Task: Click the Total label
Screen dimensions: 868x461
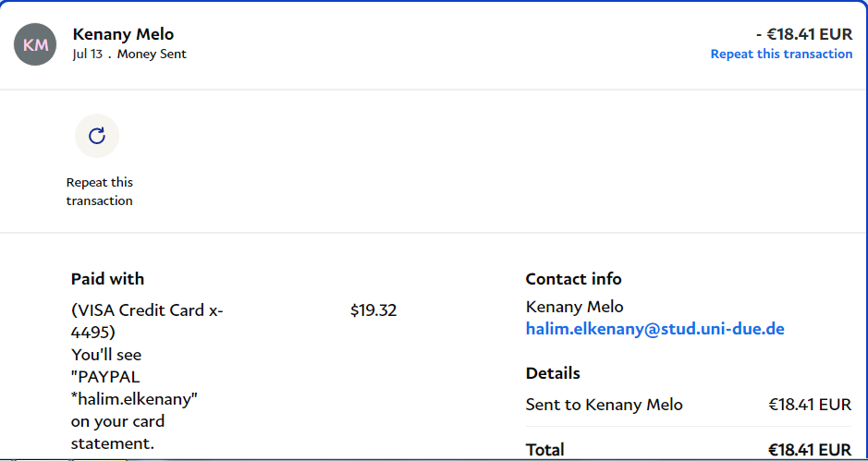Action: tap(545, 449)
